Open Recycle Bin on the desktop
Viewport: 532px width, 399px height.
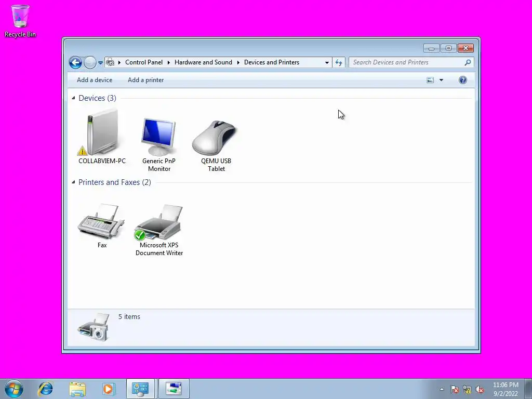tap(20, 20)
